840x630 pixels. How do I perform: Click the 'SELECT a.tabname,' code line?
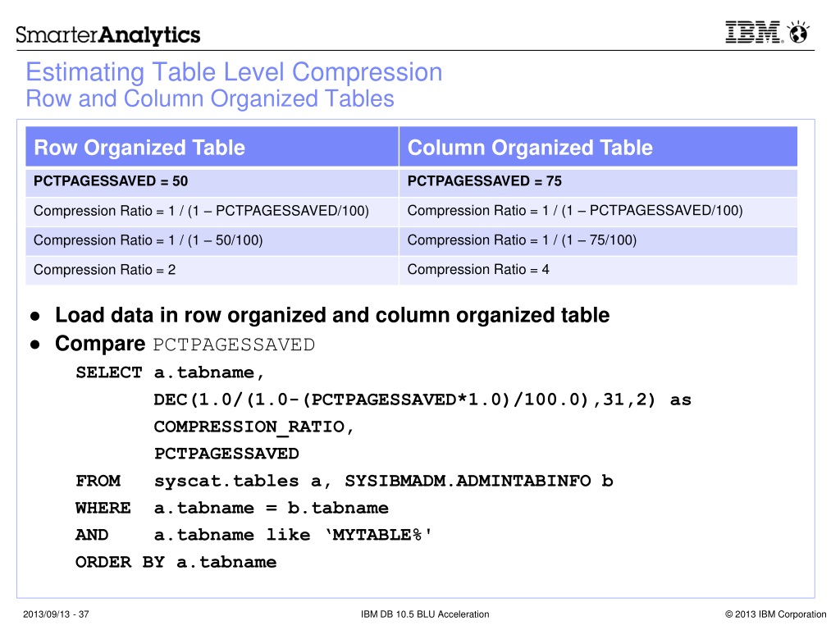170,372
